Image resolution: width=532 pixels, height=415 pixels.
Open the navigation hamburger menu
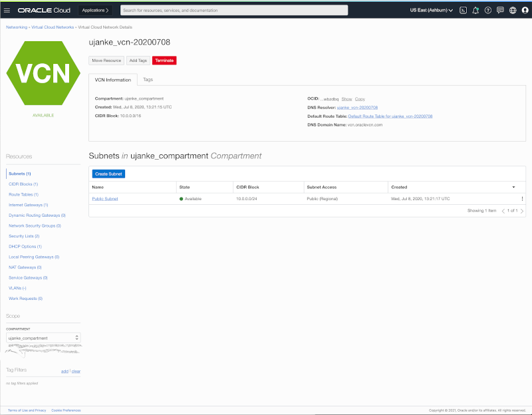click(x=7, y=9)
